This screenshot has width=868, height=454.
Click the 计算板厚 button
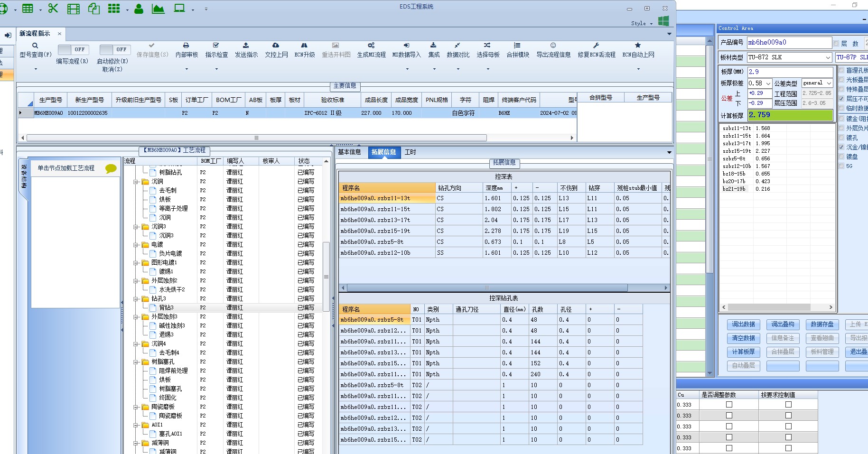tap(743, 352)
